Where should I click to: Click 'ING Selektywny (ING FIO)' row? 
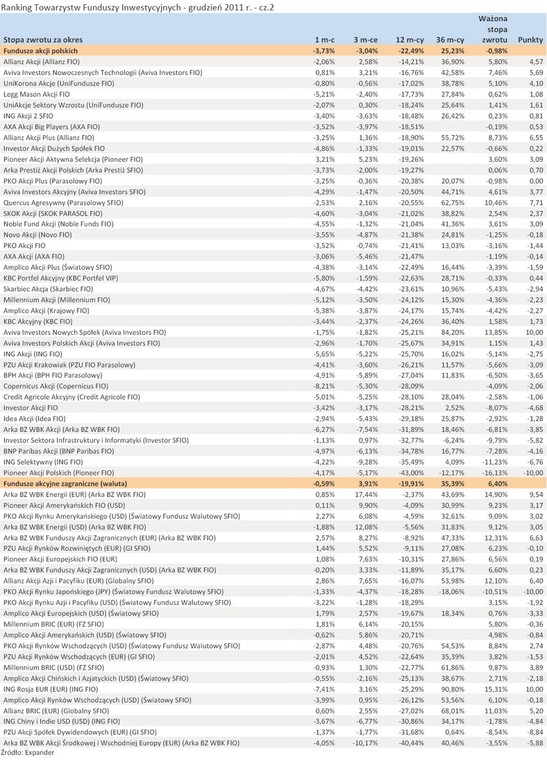273,462
